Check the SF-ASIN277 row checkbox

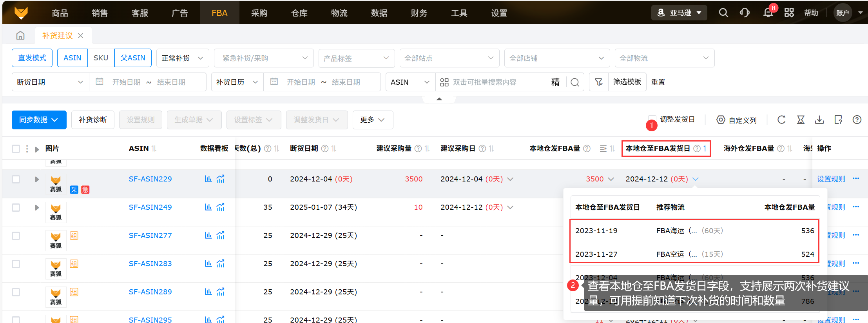16,236
